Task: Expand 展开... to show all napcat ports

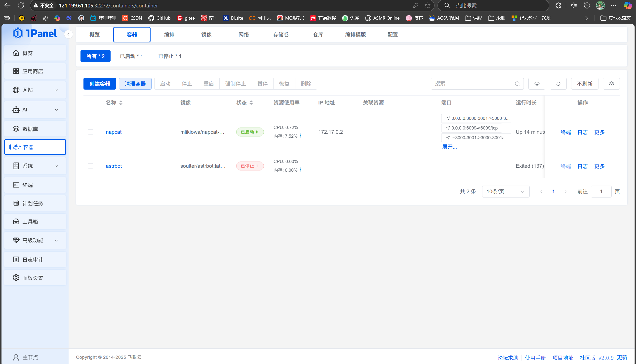Action: click(449, 147)
